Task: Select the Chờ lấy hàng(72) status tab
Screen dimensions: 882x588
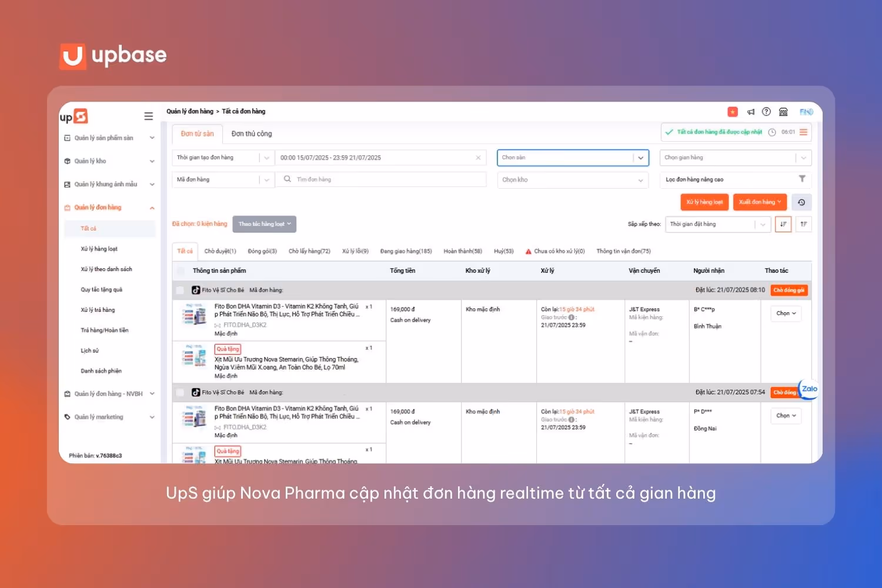Action: point(309,251)
